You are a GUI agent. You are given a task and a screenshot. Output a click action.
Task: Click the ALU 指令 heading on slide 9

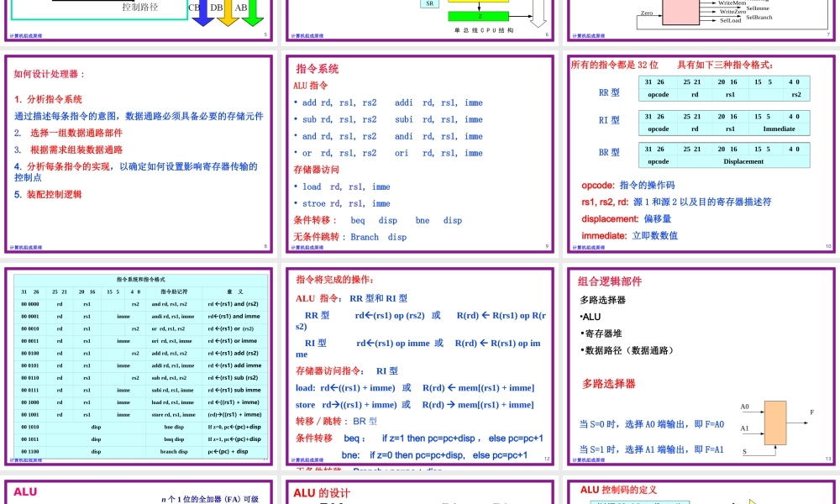(x=310, y=86)
